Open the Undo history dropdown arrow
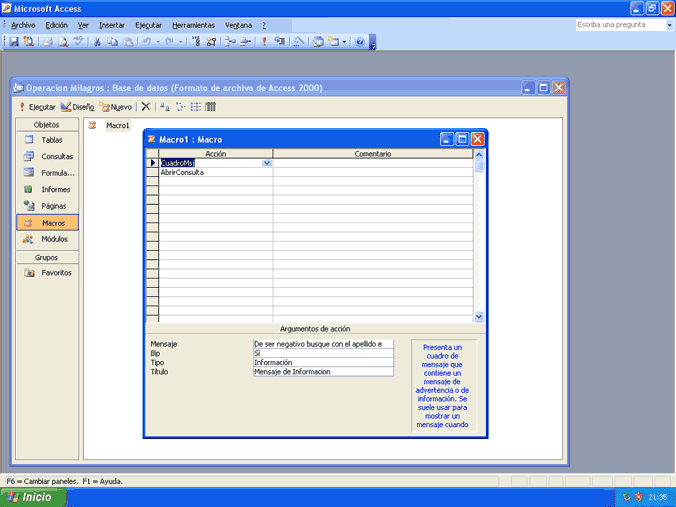The image size is (676, 507). (158, 42)
